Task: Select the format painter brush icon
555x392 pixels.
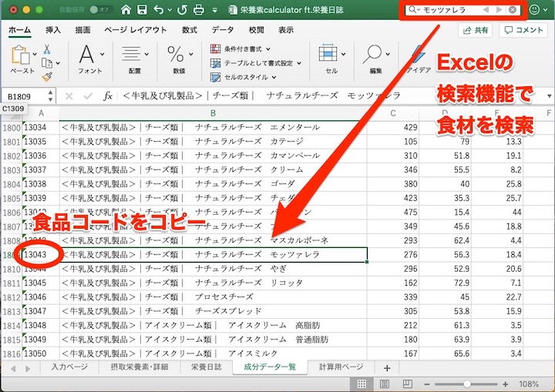Action: pos(47,76)
